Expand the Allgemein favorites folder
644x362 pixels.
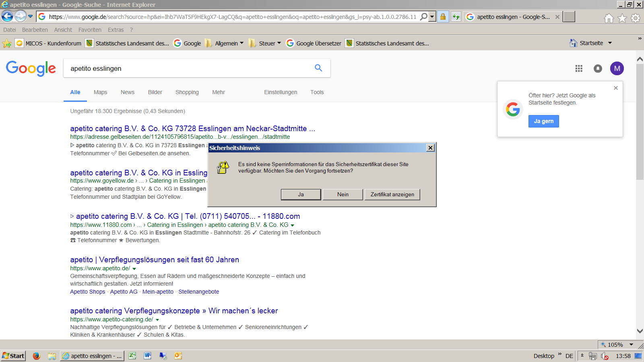coord(224,43)
